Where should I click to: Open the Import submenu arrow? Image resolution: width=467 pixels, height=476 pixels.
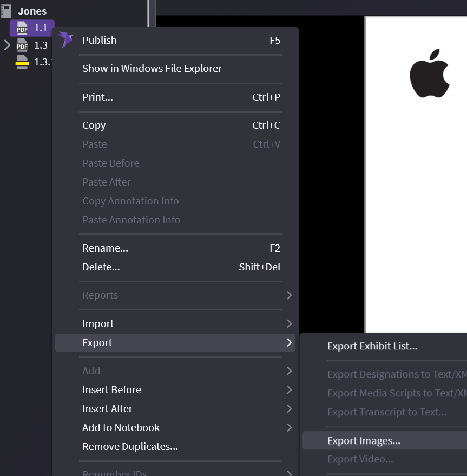point(289,323)
